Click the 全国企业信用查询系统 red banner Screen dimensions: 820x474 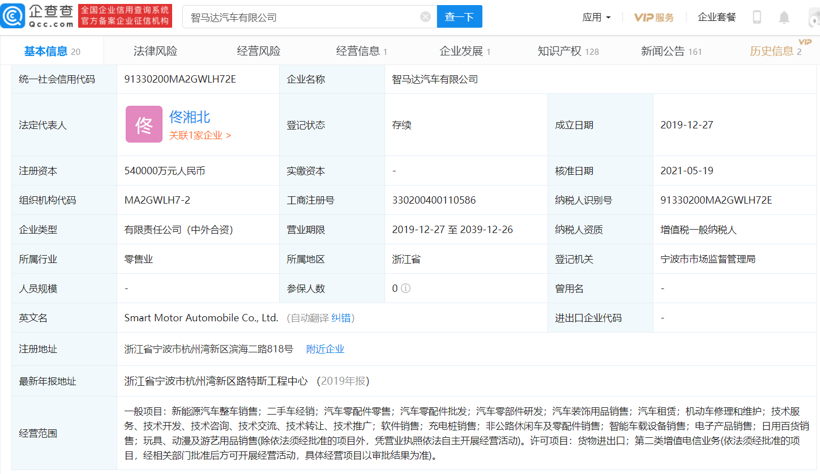[x=125, y=16]
